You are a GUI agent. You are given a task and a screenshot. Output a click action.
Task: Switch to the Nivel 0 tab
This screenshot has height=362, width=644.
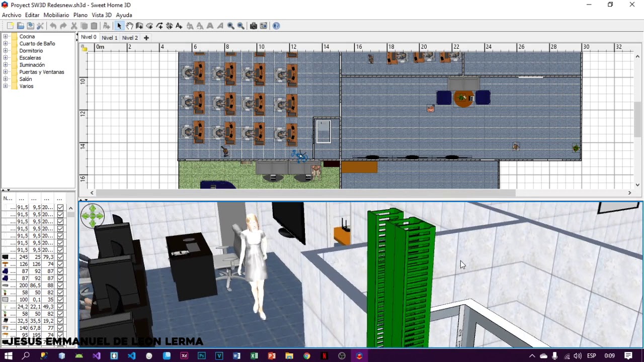pyautogui.click(x=89, y=37)
